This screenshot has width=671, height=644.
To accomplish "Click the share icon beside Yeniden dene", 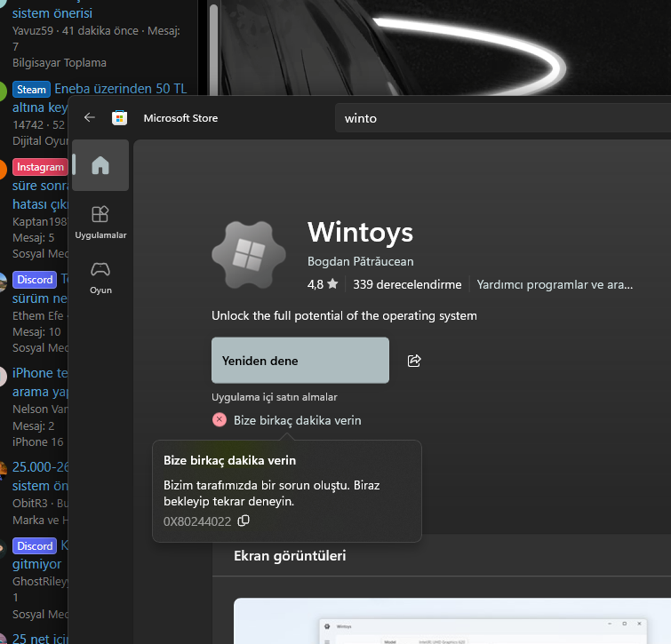I will click(x=414, y=361).
